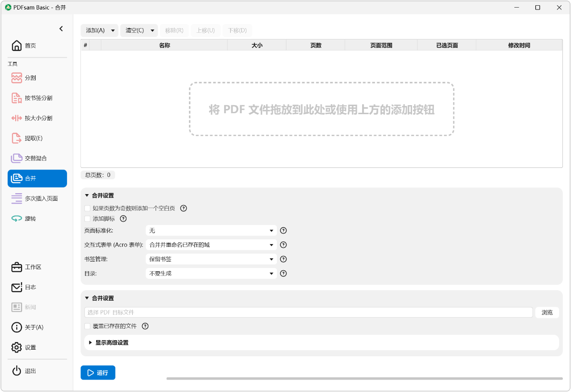
Task: Click 退出 power icon to quit
Action: pos(17,371)
